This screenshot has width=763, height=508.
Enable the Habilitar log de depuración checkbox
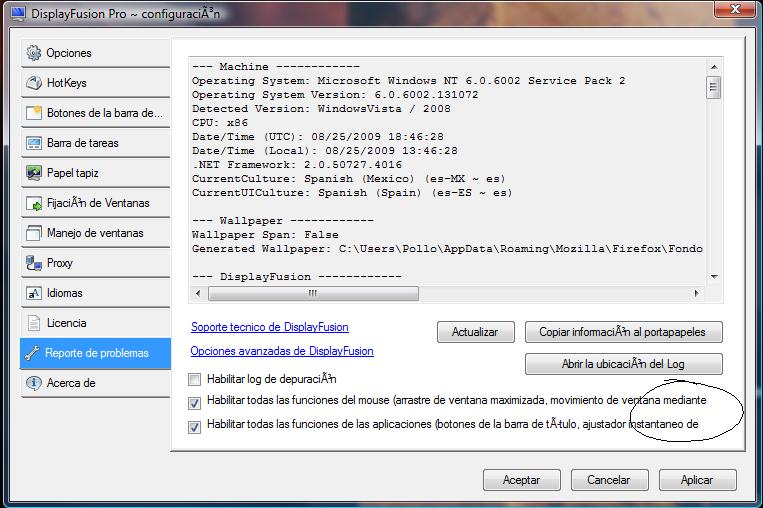point(195,379)
